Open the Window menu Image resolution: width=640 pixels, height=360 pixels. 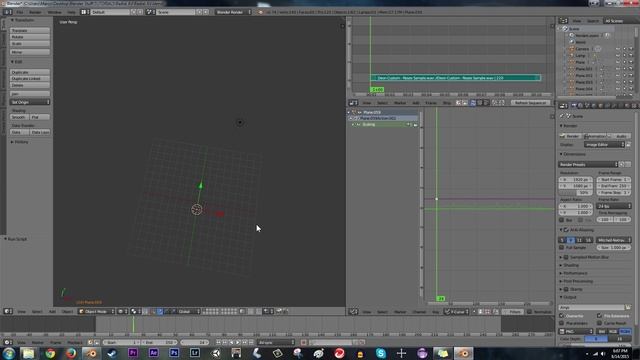54,12
